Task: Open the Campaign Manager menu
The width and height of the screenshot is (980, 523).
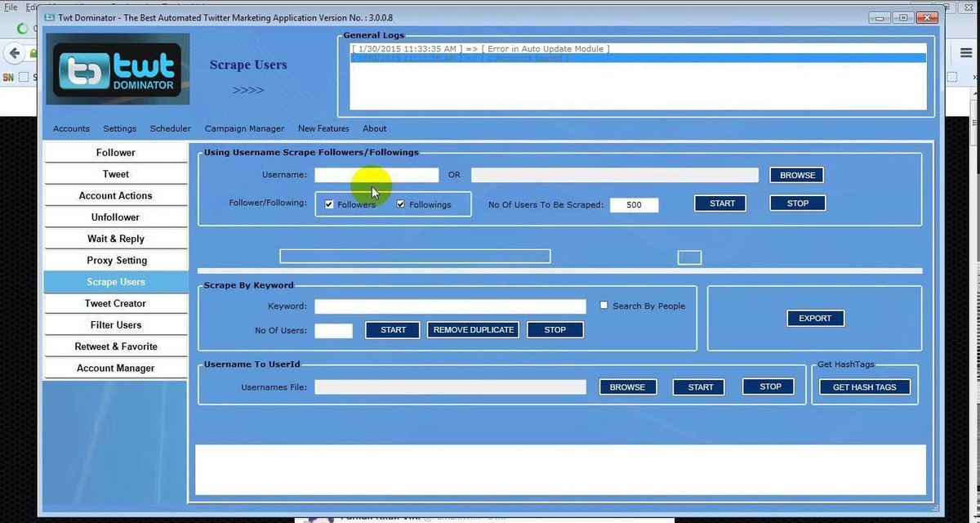Action: coord(244,128)
